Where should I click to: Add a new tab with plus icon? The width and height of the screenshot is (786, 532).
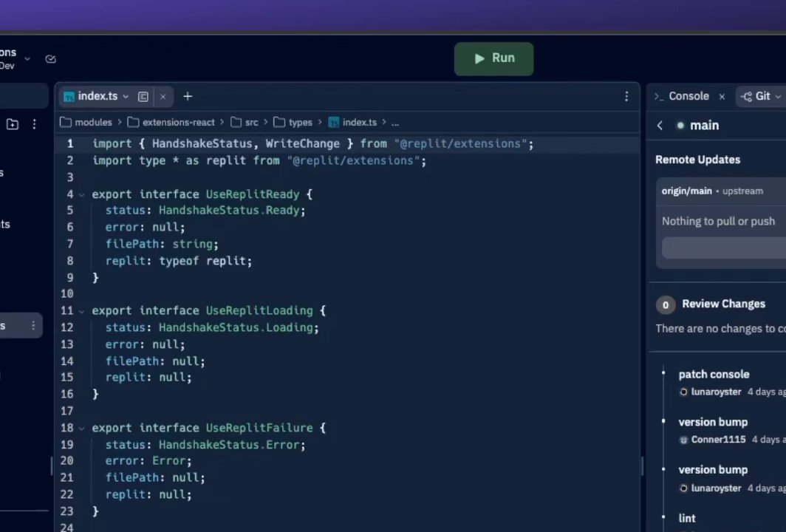point(188,96)
